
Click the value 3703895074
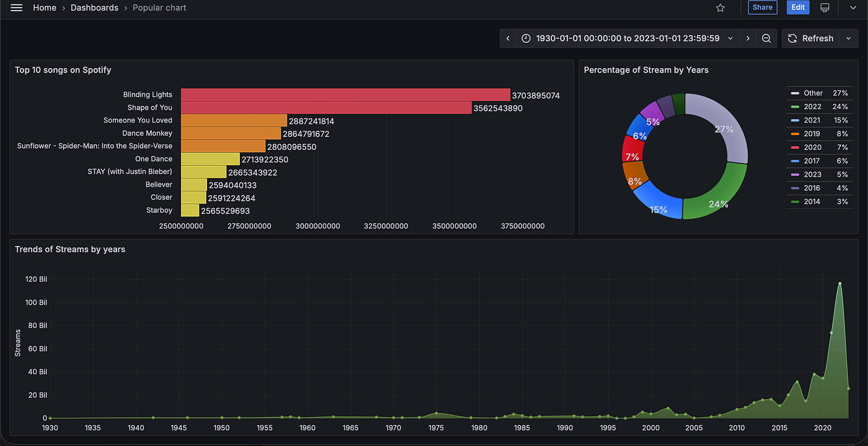(x=536, y=95)
